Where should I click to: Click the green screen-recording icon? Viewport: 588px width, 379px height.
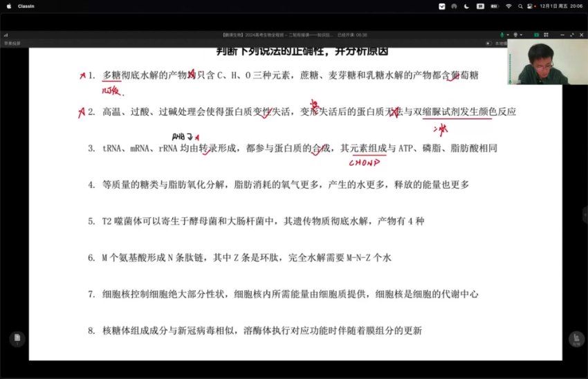tap(536, 35)
